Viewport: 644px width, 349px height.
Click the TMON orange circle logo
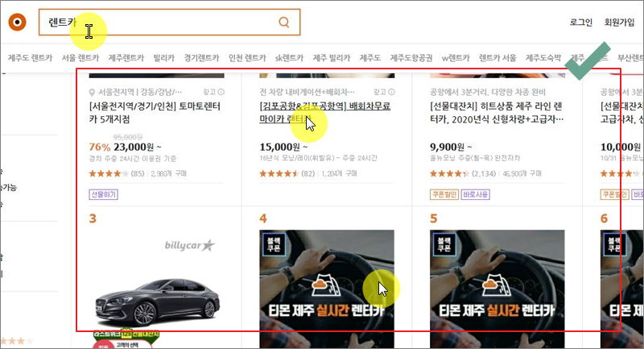(x=17, y=23)
